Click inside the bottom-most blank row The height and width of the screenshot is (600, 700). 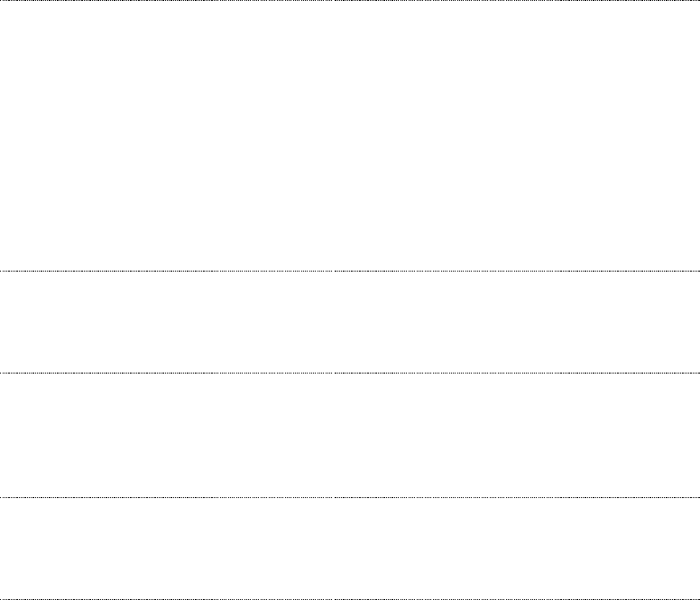point(350,549)
